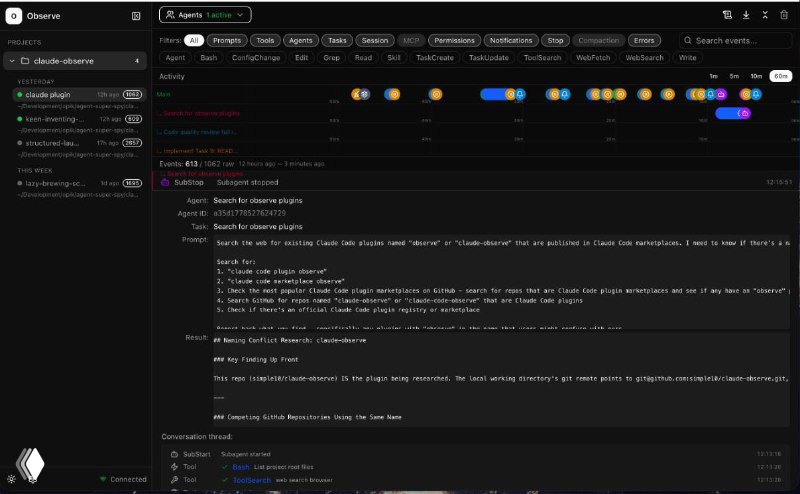
Task: Toggle the Tools filter
Action: [265, 40]
